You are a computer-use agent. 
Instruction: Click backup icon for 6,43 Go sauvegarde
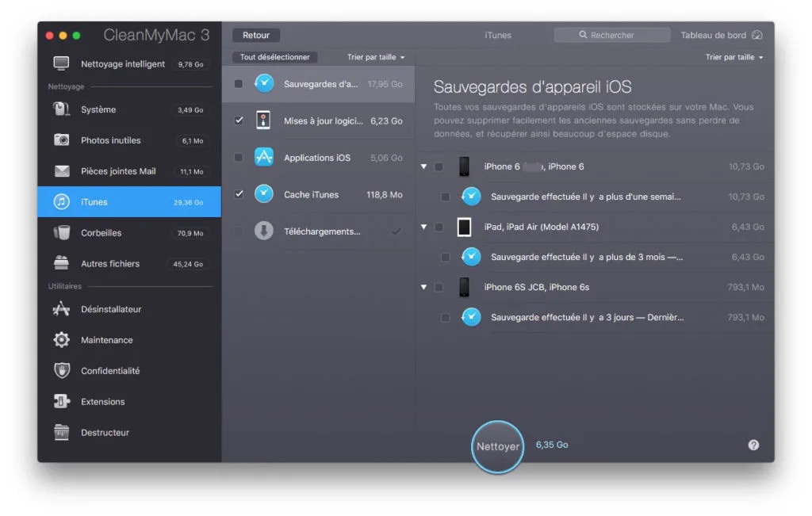pos(471,257)
